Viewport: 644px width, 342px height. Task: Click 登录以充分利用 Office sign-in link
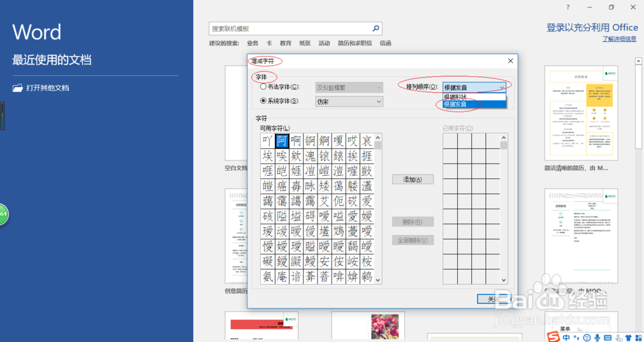592,28
